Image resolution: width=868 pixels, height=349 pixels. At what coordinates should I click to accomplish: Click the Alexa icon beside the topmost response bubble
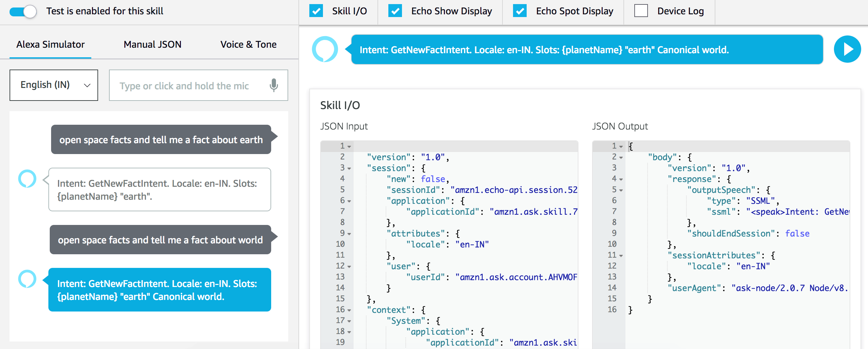coord(325,49)
